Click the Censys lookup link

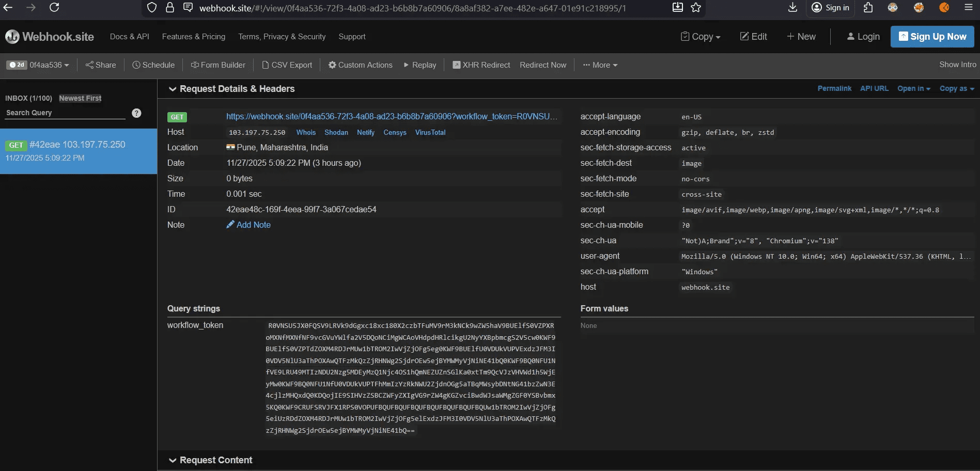pyautogui.click(x=395, y=133)
